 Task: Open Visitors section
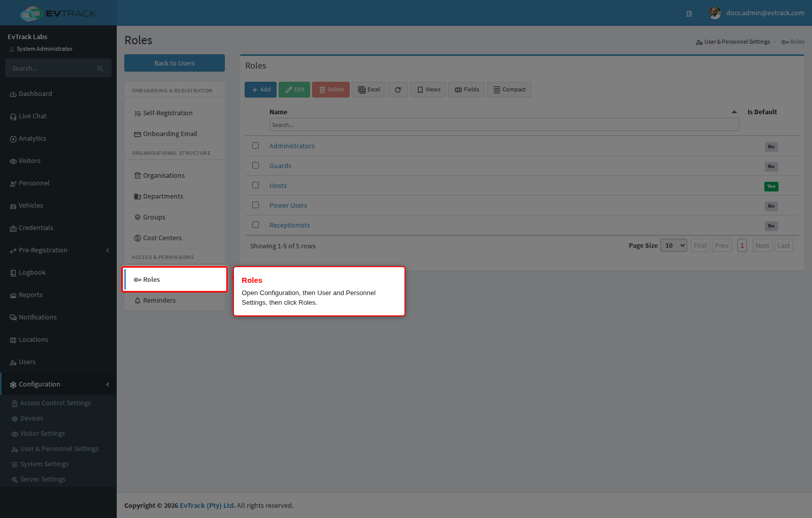(x=58, y=161)
